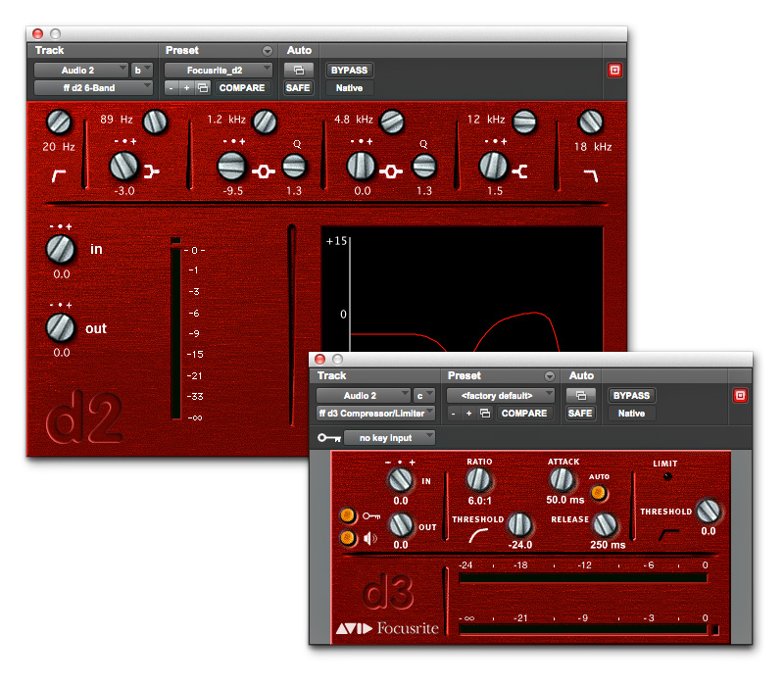
Task: Click d2 preset copy settings icon
Action: 203,88
